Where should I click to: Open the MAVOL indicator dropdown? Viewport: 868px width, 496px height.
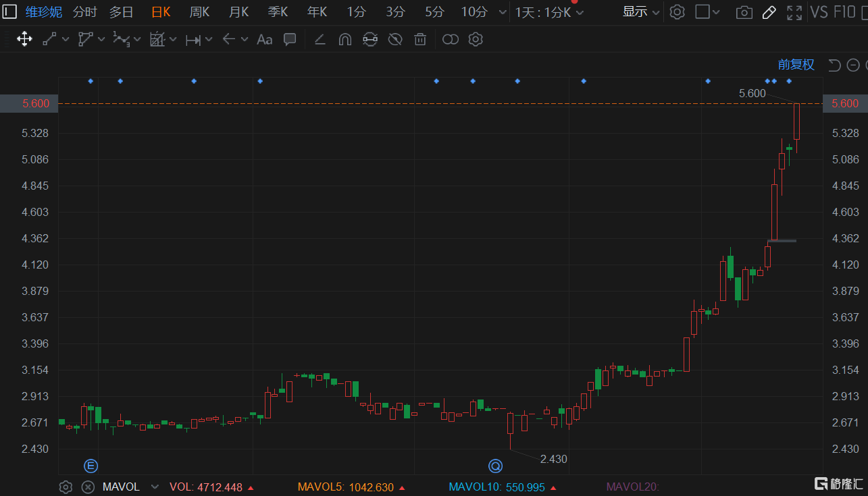155,487
